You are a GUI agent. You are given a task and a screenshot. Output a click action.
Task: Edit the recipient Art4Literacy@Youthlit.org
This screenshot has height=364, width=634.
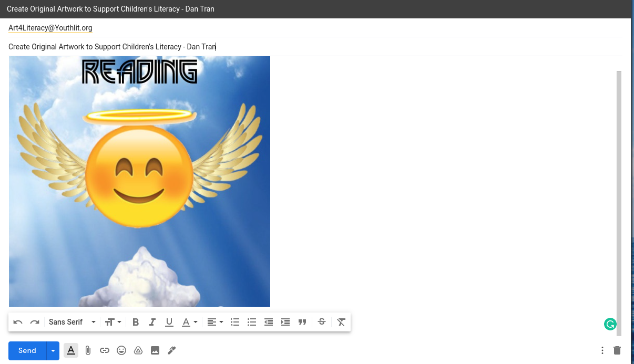[50, 28]
